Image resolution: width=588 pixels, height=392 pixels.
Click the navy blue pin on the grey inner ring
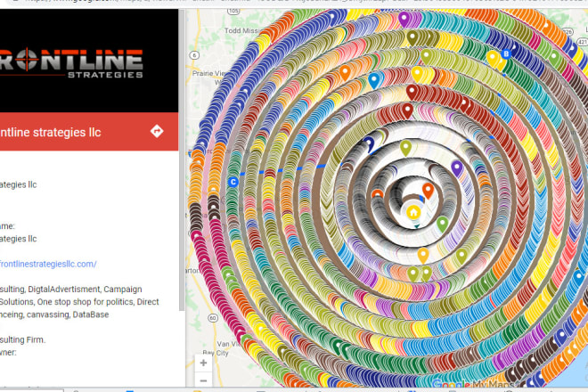[x=369, y=144]
